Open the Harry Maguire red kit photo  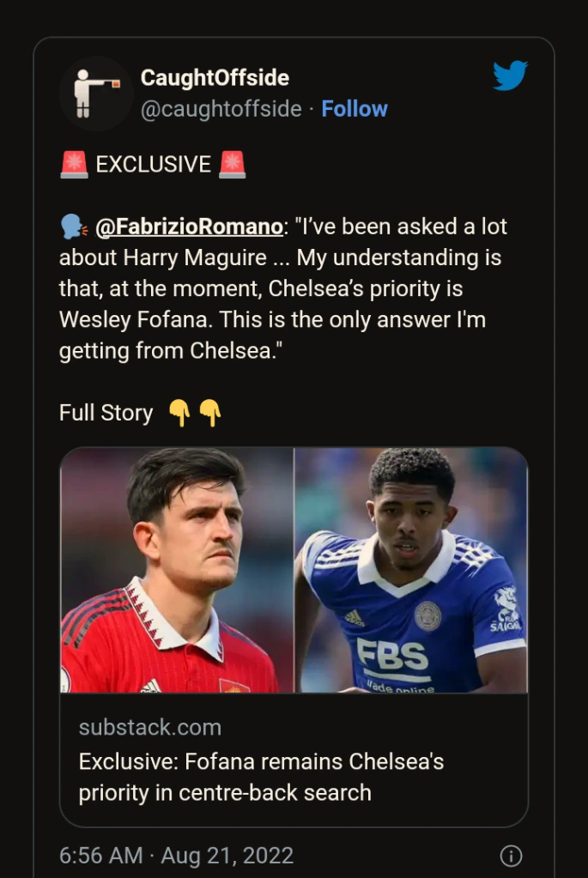tap(178, 570)
